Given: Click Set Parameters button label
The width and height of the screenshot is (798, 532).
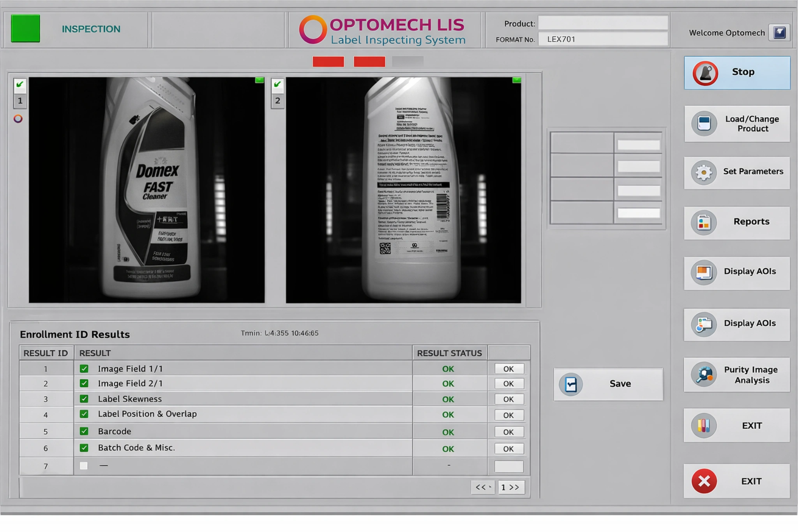Looking at the screenshot, I should tap(753, 171).
